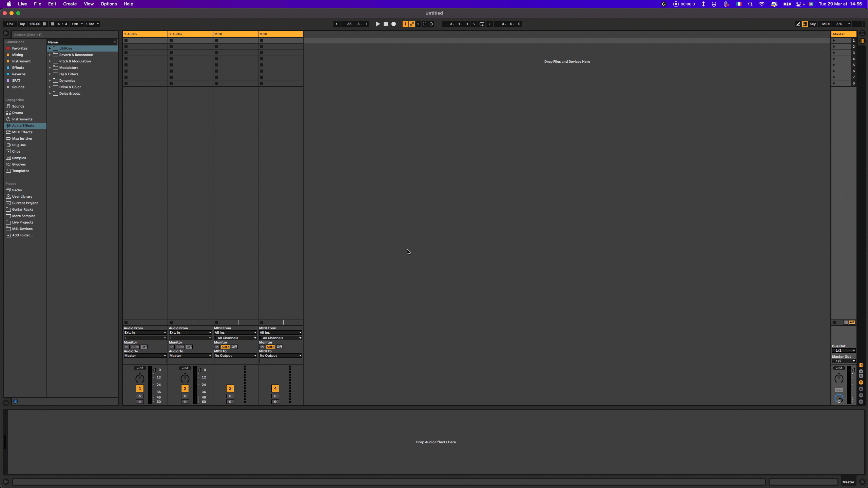Open the 1 Bar quantization dropdown

(92, 24)
